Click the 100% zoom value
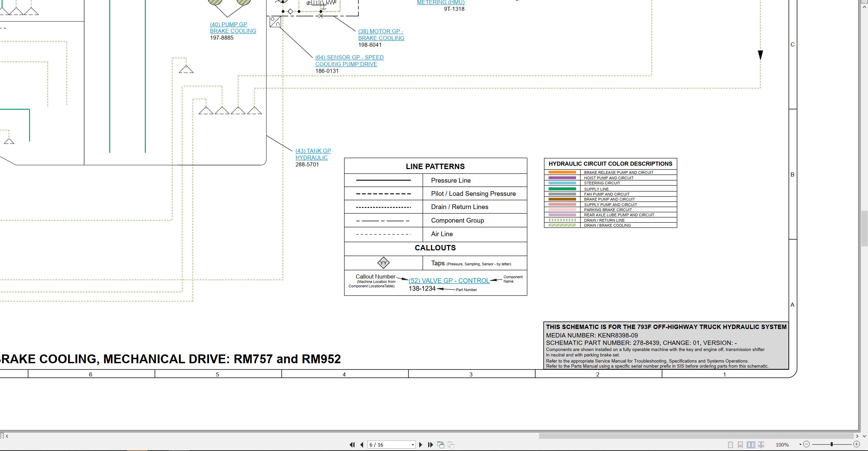This screenshot has height=451, width=868. pos(782,445)
